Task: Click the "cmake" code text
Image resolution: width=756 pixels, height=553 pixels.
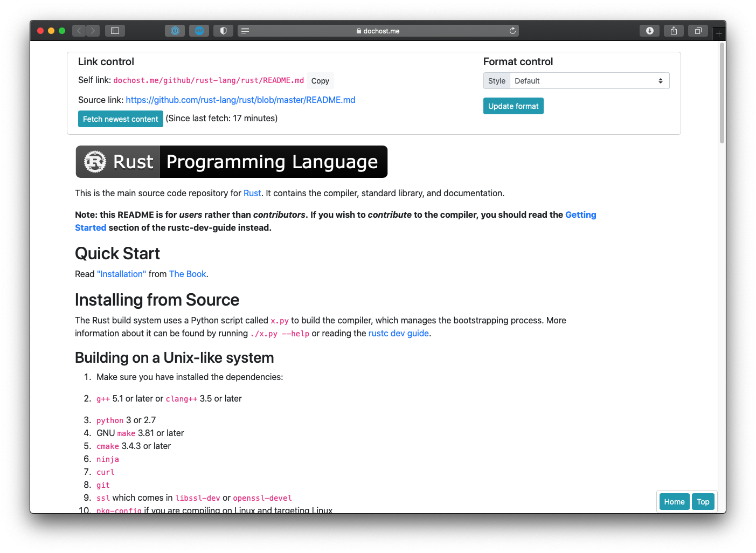Action: 108,446
